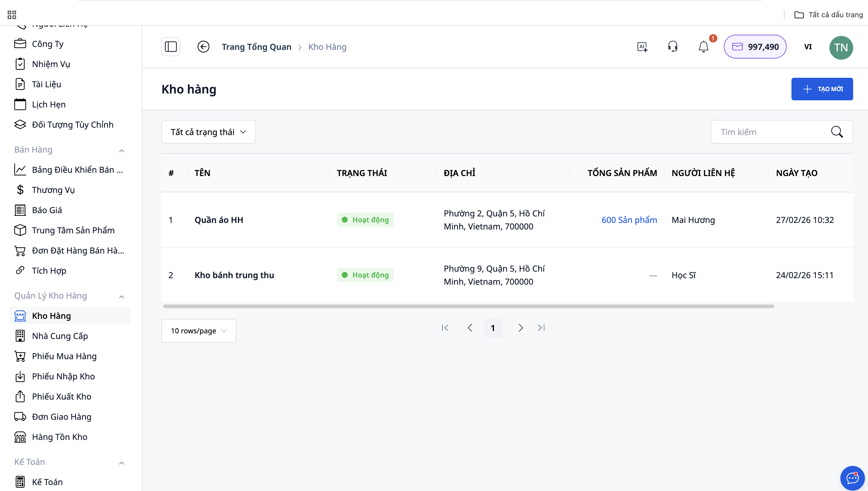Open the chat bubble widget
The width and height of the screenshot is (868, 491).
[852, 478]
